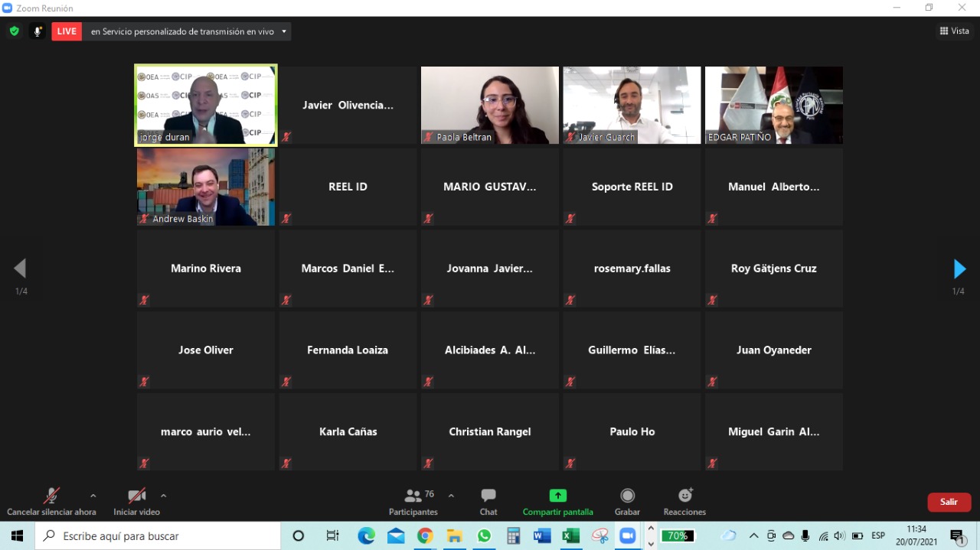Open Calculator from the taskbar
The image size is (980, 550).
513,535
